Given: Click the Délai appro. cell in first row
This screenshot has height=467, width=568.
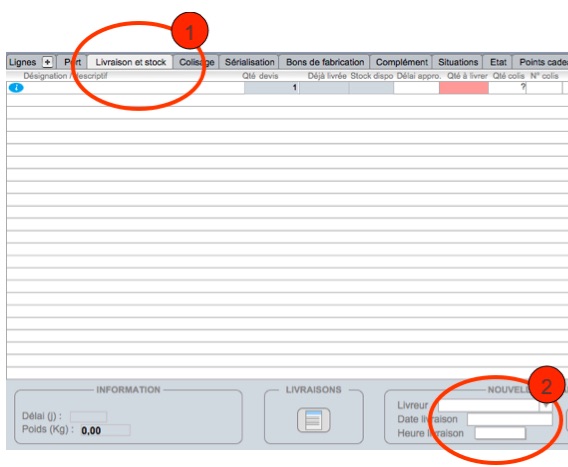Looking at the screenshot, I should click(x=416, y=88).
